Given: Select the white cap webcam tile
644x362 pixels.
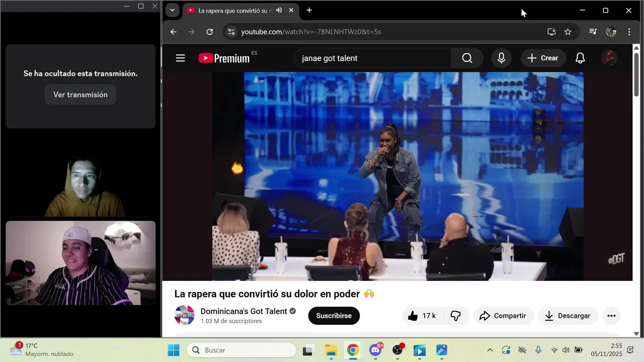Looking at the screenshot, I should (80, 263).
